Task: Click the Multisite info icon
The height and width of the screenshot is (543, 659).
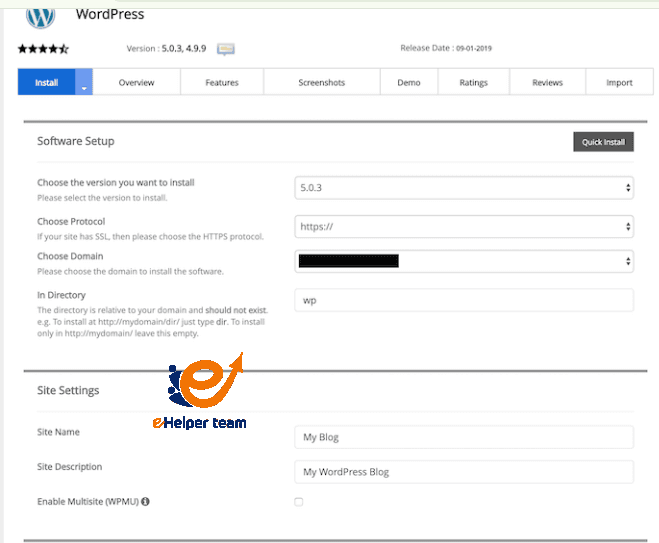Action: (145, 501)
